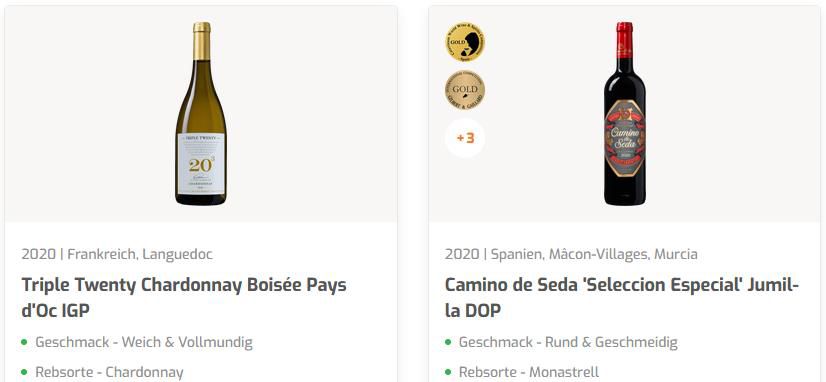Expand the +3 additional awards badge
The image size is (826, 382).
pyautogui.click(x=465, y=138)
